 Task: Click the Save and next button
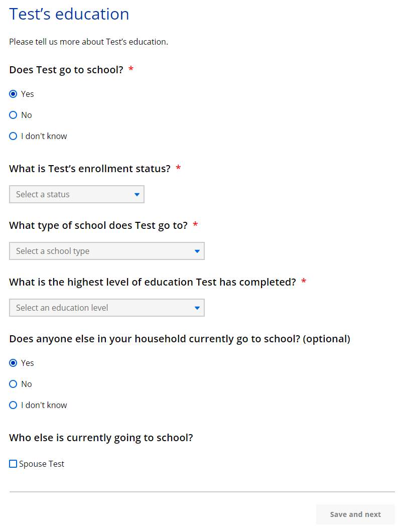click(x=355, y=514)
